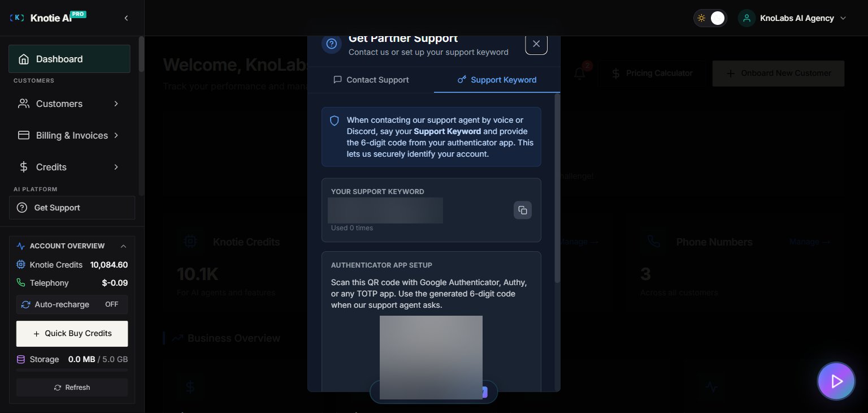
Task: Click the Customers people icon
Action: (x=24, y=104)
